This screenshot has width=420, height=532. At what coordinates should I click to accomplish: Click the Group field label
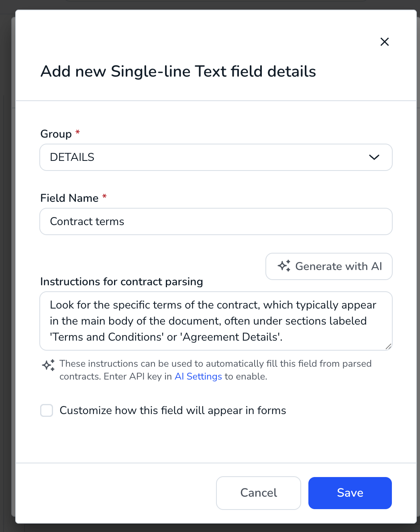click(x=56, y=134)
